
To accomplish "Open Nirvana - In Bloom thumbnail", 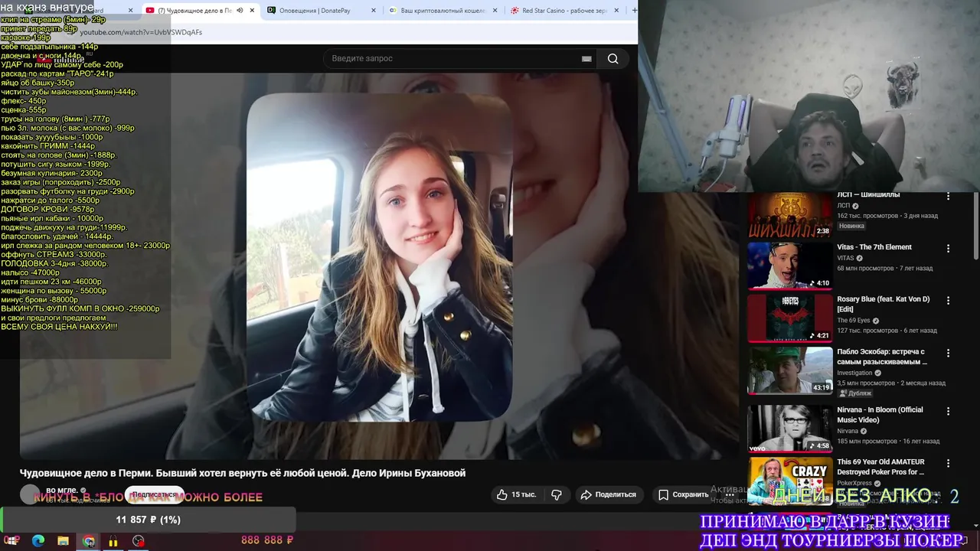I will (x=789, y=429).
